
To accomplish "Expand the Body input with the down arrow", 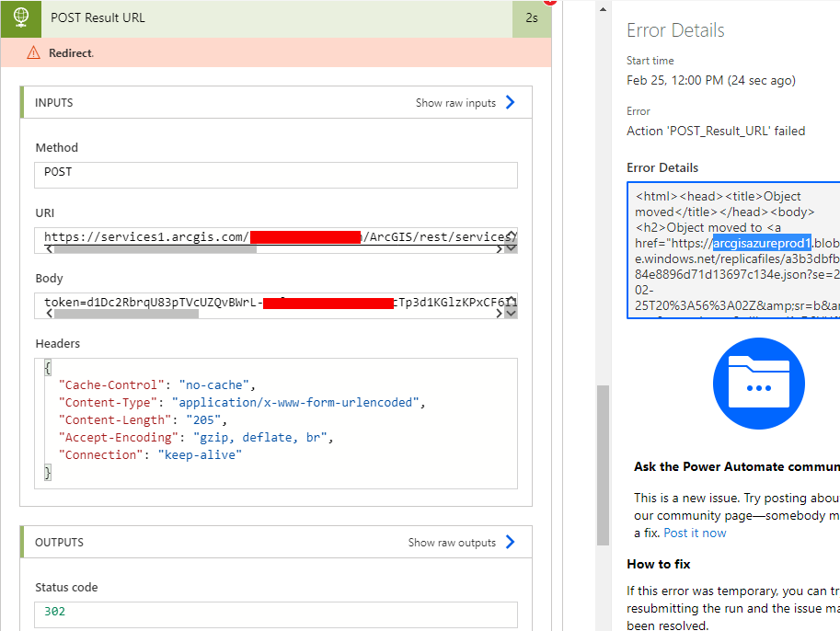I will click(x=512, y=311).
